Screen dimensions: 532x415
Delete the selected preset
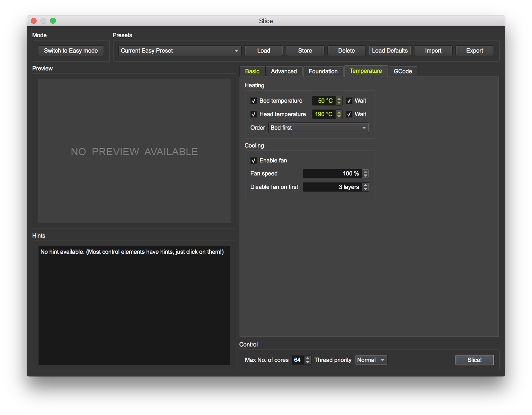click(x=346, y=51)
